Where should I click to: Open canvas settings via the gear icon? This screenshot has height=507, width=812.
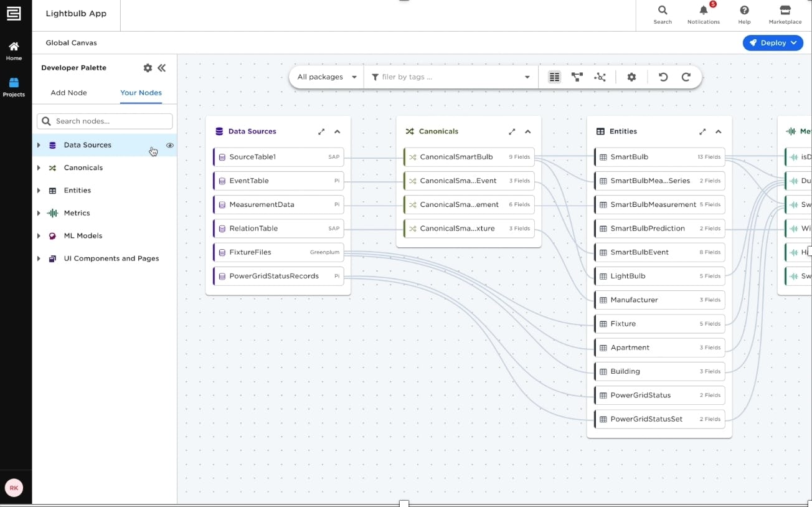point(631,77)
